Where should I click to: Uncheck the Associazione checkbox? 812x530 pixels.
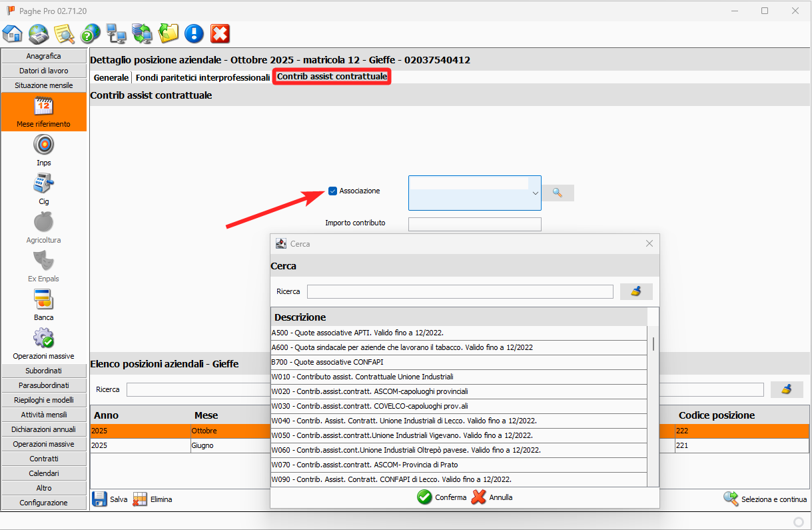[x=332, y=191]
